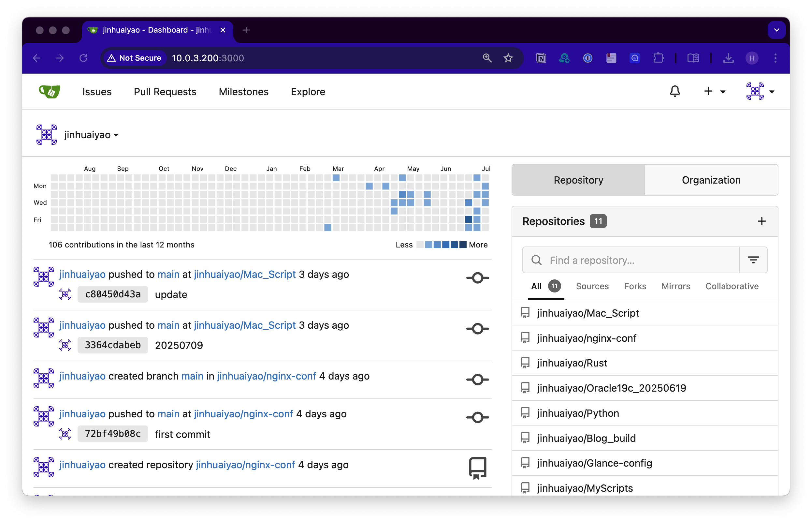Open the notifications bell
Viewport: 812px width, 523px height.
click(x=674, y=91)
